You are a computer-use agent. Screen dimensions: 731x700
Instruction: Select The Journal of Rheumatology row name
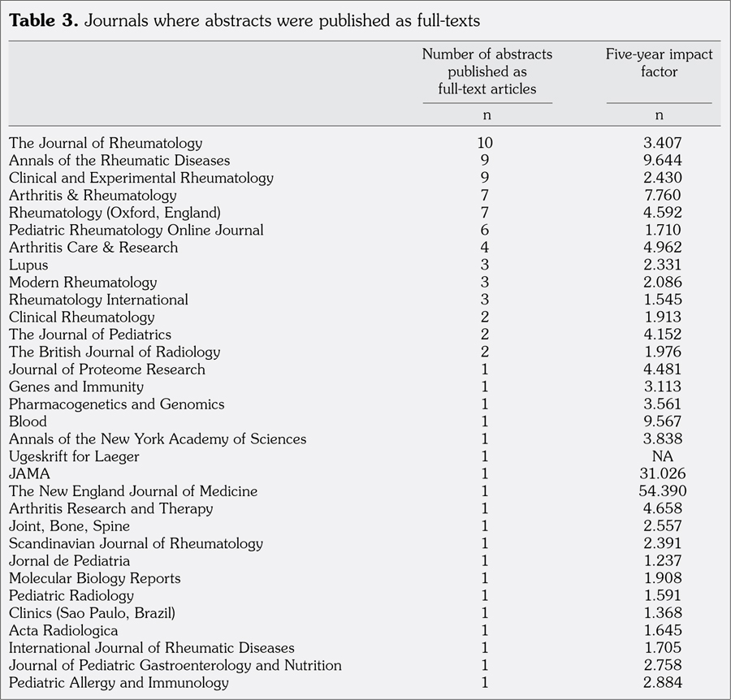click(x=106, y=143)
